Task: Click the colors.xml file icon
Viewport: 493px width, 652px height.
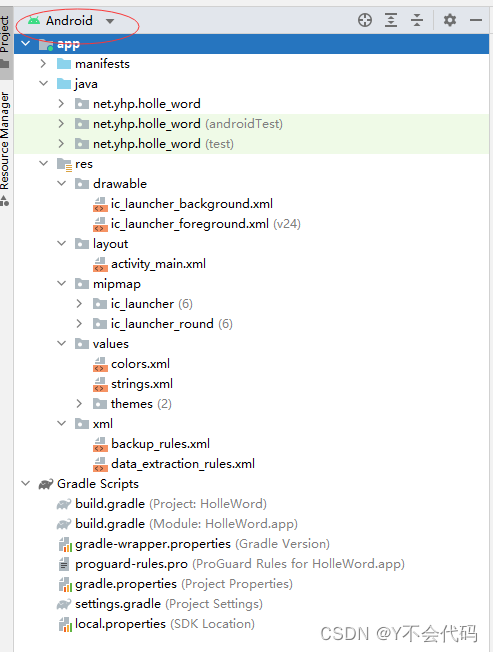Action: (100, 364)
